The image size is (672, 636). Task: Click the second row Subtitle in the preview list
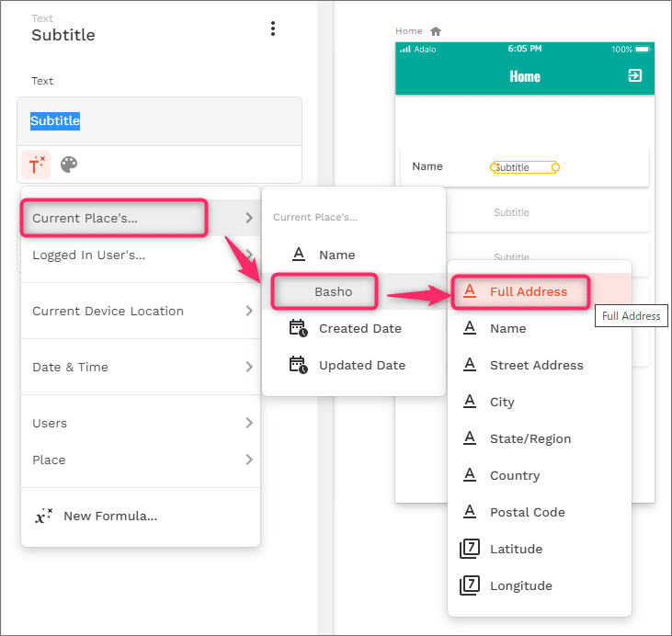511,212
